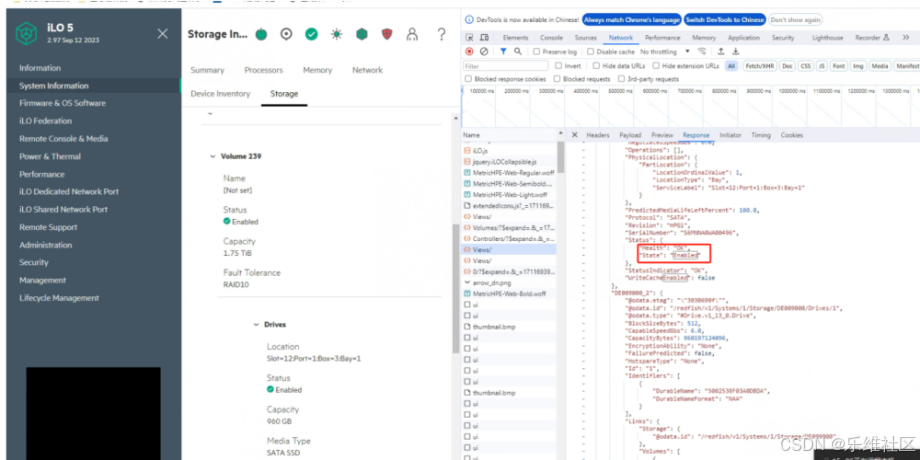
Task: Show more DevTools tabs with double chevron
Action: tap(904, 38)
